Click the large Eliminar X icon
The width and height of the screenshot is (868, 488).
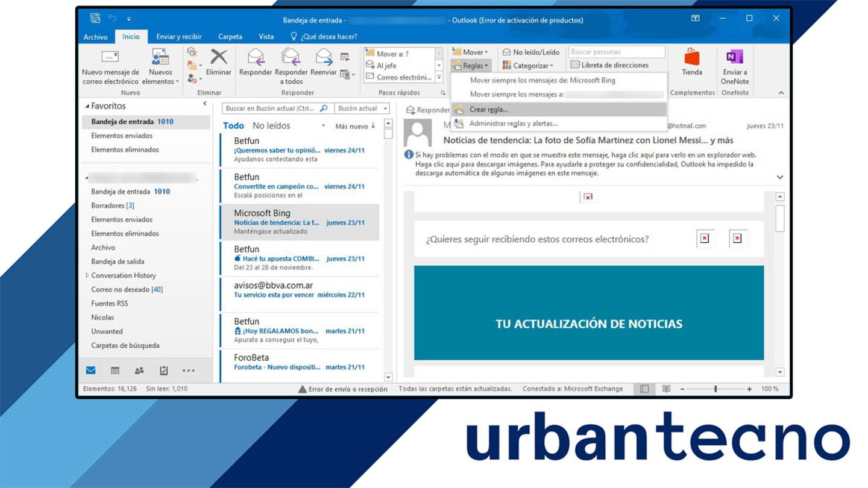point(218,57)
